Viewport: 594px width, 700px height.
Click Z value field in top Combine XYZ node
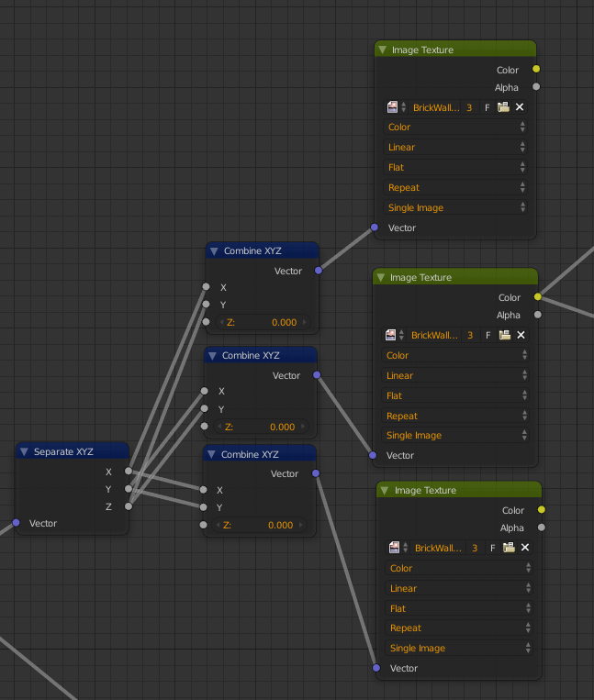click(262, 322)
